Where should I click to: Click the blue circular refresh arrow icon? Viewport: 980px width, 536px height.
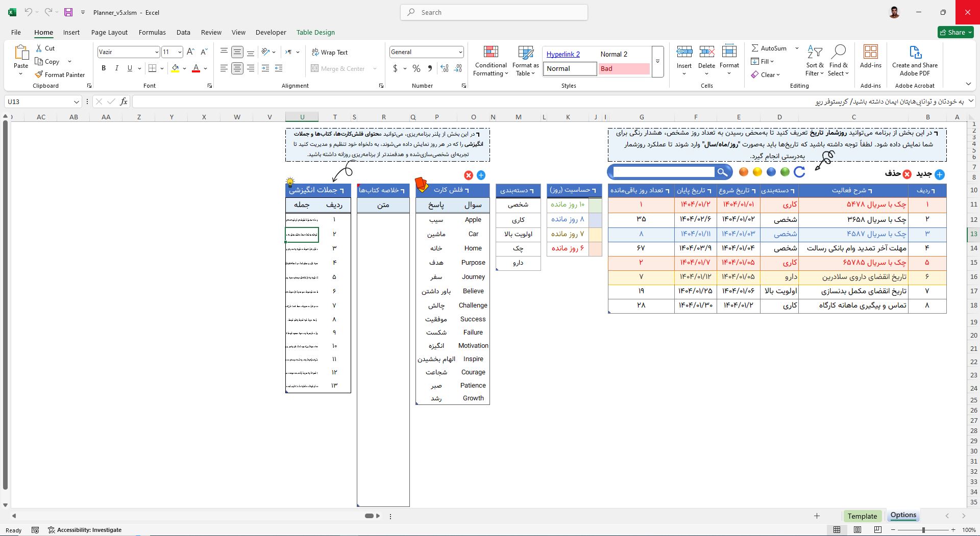(x=799, y=172)
